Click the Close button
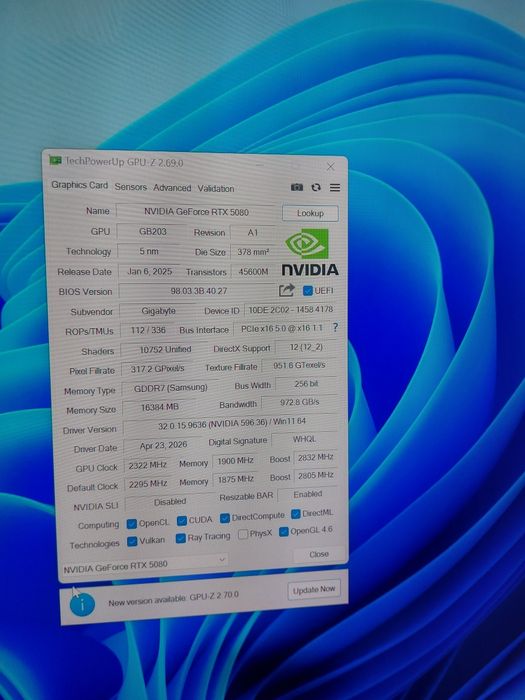 click(x=319, y=554)
